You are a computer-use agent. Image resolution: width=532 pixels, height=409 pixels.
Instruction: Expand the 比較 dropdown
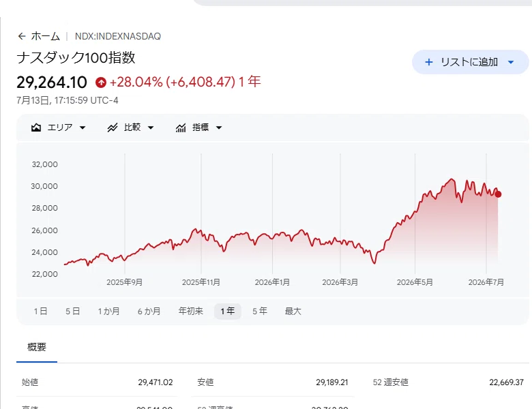click(151, 128)
